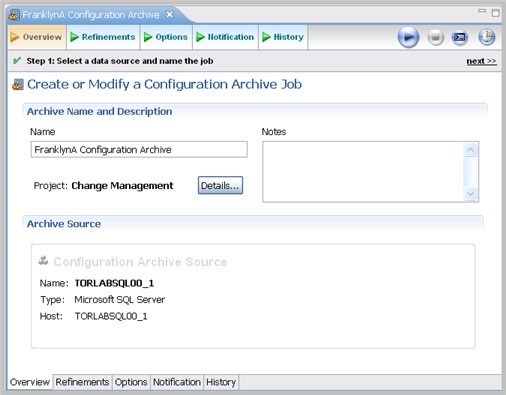Screen dimensions: 506x395
Task: Click inside the Notes text area
Action: click(363, 172)
